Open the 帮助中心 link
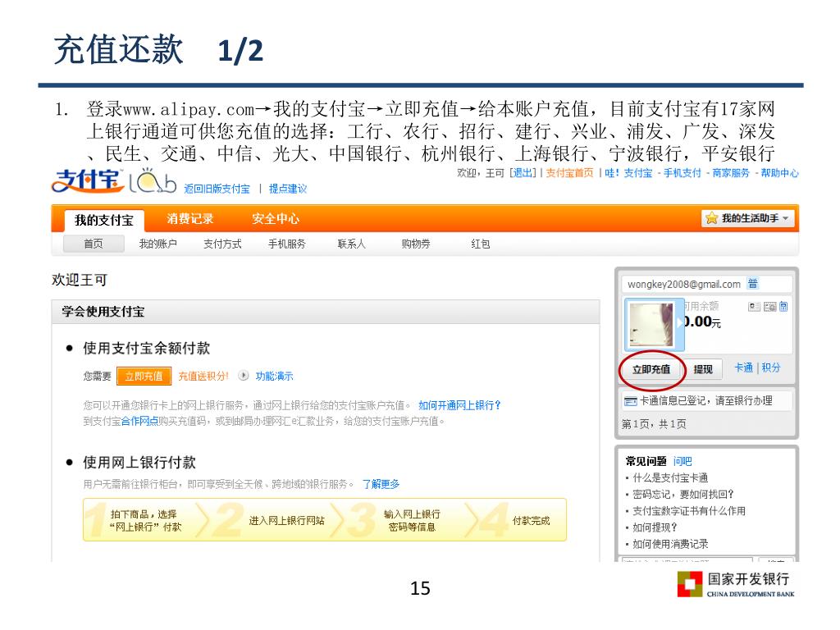Viewport: 840px width, 630px height. coord(779,172)
